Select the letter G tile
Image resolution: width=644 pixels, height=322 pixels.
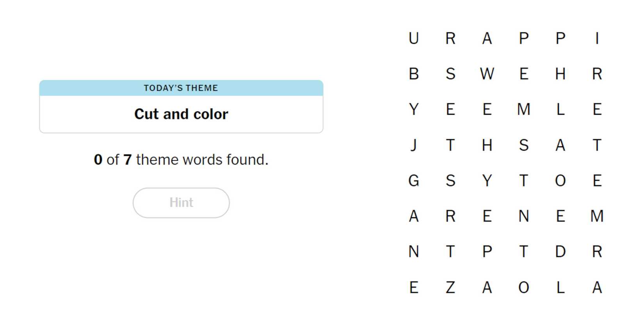[414, 181]
